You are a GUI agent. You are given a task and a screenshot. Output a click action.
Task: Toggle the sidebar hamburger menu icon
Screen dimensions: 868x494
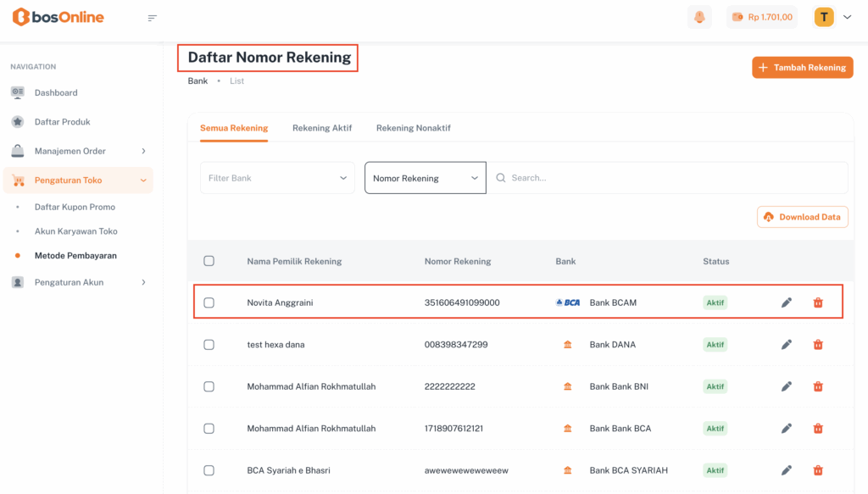click(x=153, y=18)
